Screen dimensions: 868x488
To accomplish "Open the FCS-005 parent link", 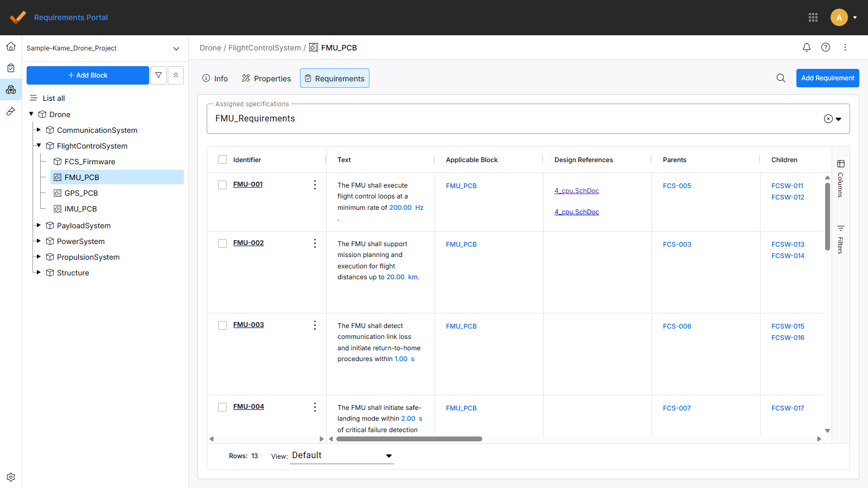I will click(676, 186).
